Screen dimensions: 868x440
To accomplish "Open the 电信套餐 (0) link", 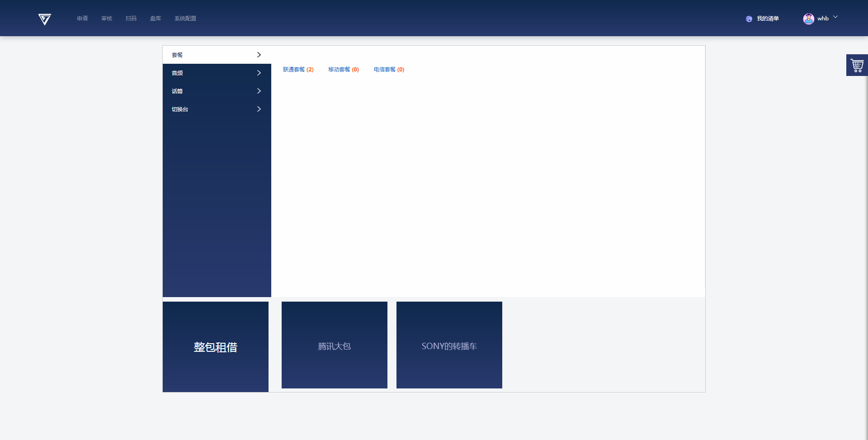I will [389, 70].
